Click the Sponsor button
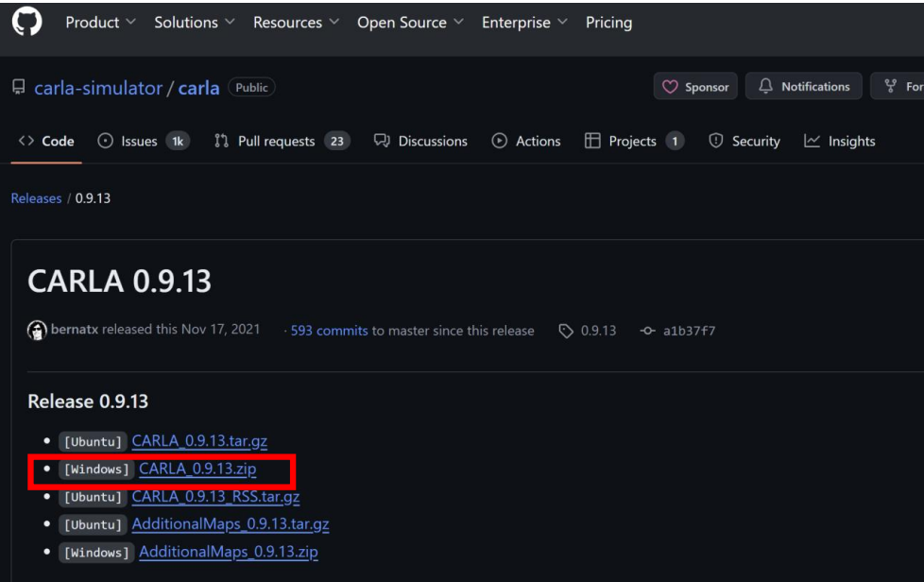 tap(695, 87)
